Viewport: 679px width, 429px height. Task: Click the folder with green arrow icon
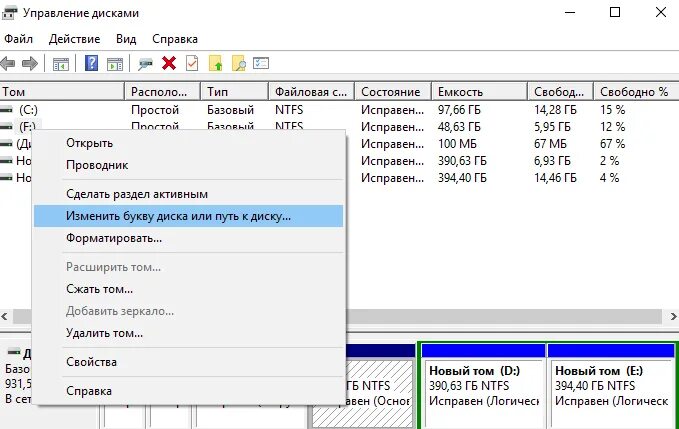coord(216,63)
